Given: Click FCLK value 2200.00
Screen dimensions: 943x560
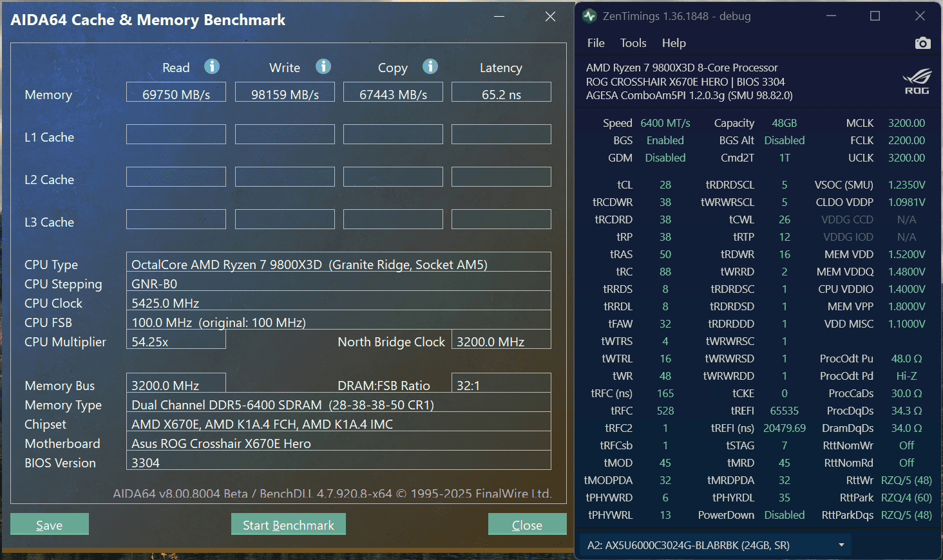Looking at the screenshot, I should [x=906, y=140].
